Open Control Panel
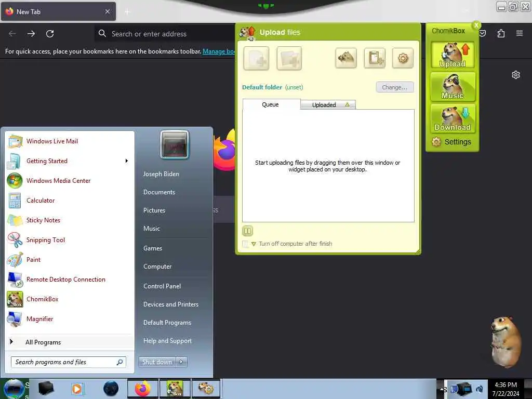532x399 pixels. point(162,286)
